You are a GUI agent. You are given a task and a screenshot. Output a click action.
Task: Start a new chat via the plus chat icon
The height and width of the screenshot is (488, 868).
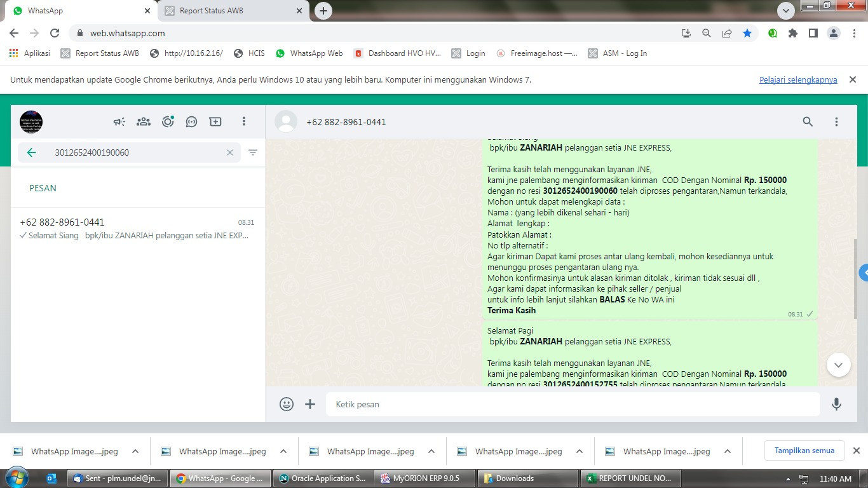pyautogui.click(x=215, y=121)
